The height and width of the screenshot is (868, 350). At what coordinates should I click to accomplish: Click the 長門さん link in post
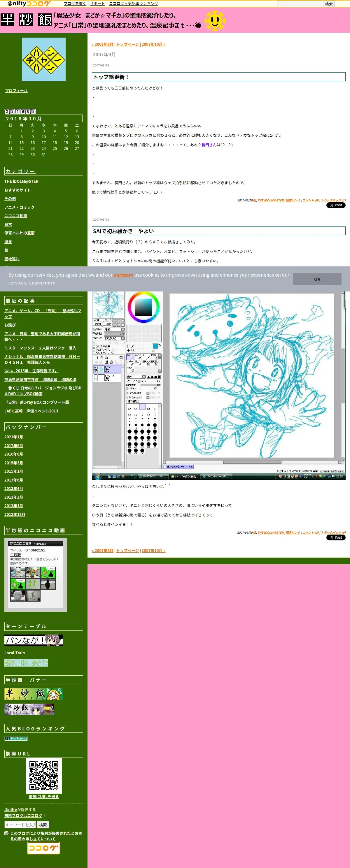(x=209, y=145)
